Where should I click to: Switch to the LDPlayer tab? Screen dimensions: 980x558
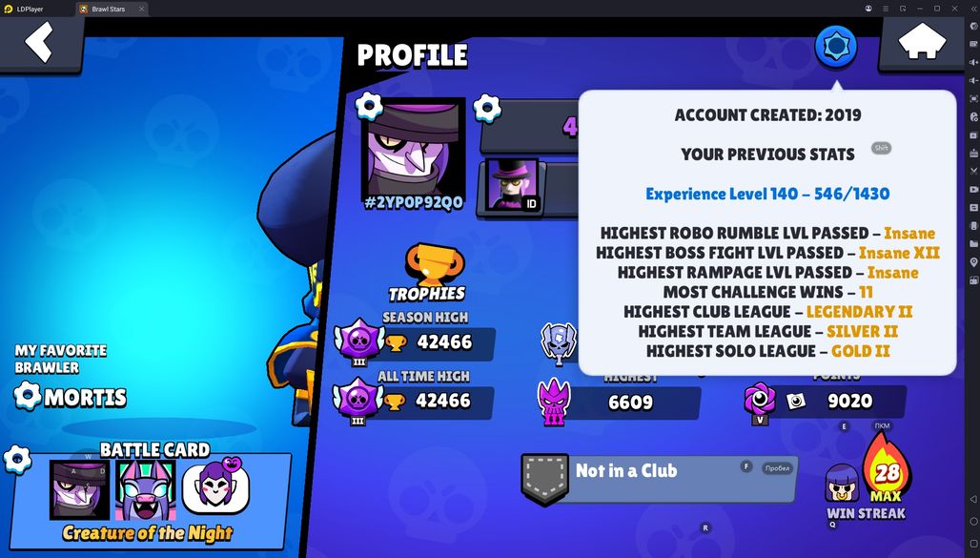point(30,9)
